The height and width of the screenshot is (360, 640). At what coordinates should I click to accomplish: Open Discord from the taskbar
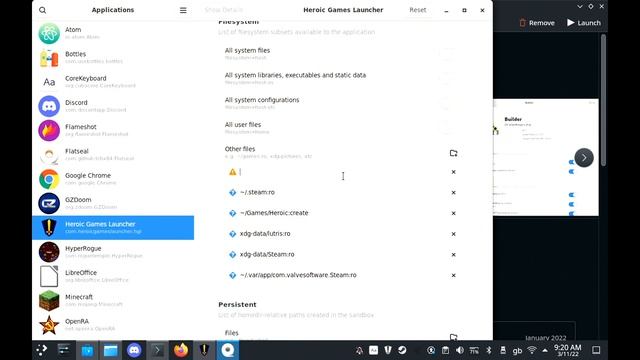(134, 350)
